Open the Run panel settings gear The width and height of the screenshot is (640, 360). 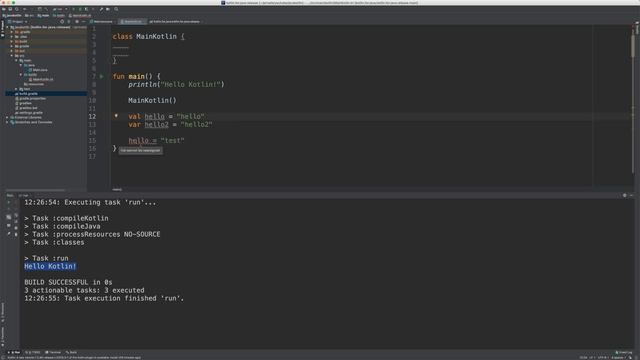pyautogui.click(x=624, y=196)
